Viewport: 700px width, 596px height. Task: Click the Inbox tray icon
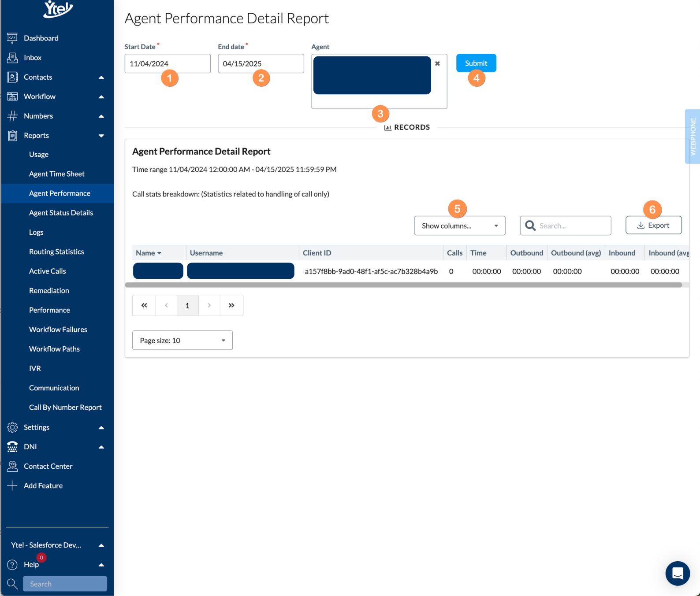(x=12, y=57)
